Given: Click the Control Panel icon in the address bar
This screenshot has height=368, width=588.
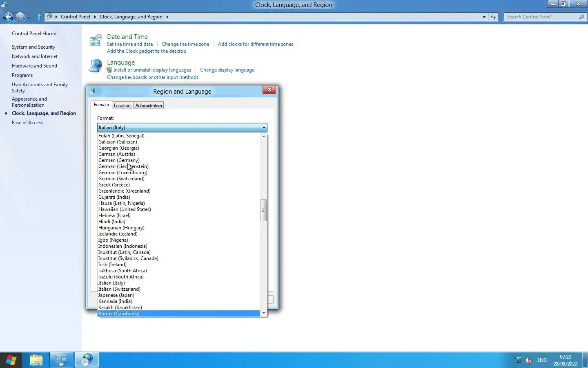Looking at the screenshot, I should tap(49, 17).
